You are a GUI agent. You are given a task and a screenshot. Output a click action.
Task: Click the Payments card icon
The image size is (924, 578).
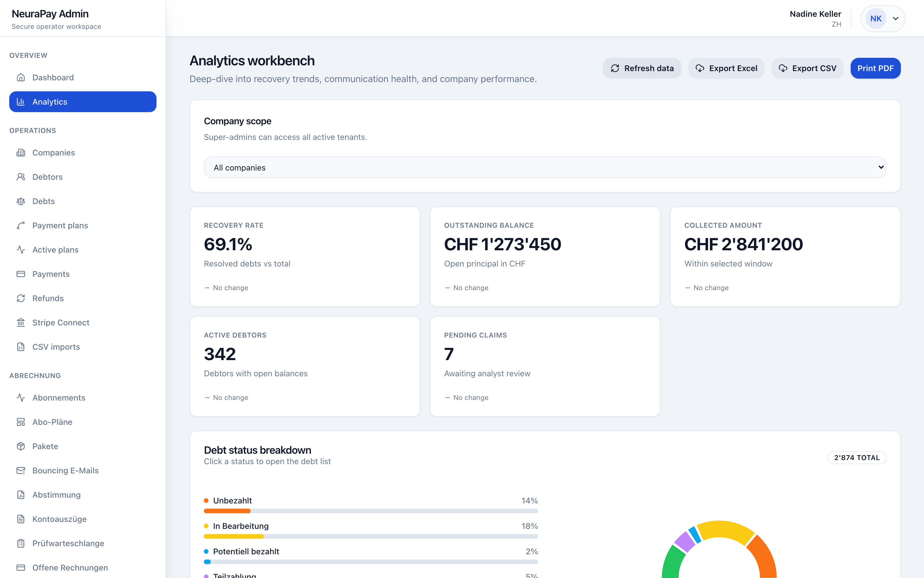point(21,274)
